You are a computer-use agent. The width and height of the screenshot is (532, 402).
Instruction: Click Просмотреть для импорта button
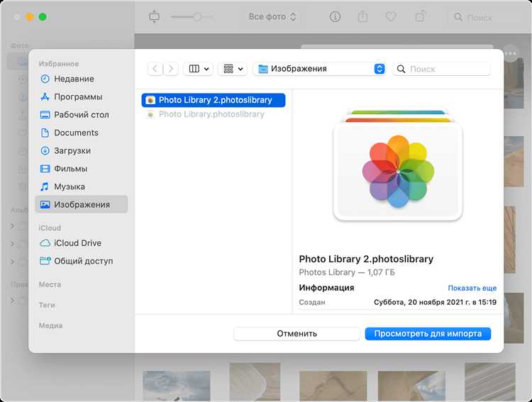pyautogui.click(x=428, y=333)
